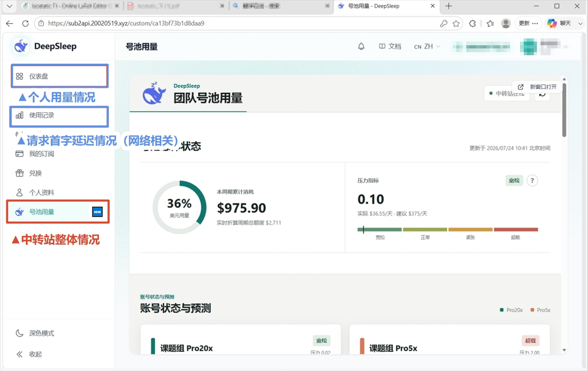Refresh the team pool usage panel
The height and width of the screenshot is (371, 588).
pos(542,95)
